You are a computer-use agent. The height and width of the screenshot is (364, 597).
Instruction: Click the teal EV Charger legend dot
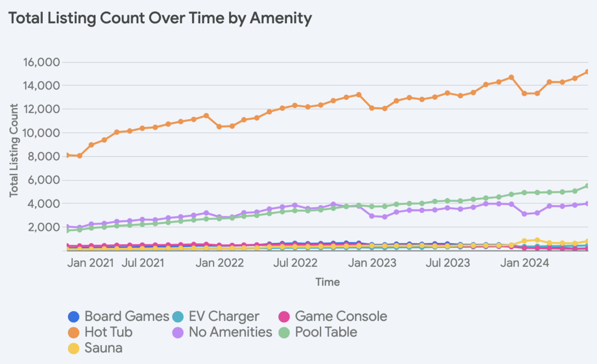[x=178, y=317]
